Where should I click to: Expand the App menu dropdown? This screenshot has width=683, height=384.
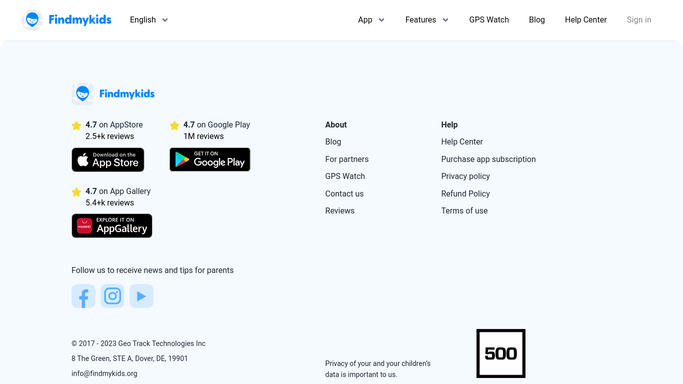[371, 20]
